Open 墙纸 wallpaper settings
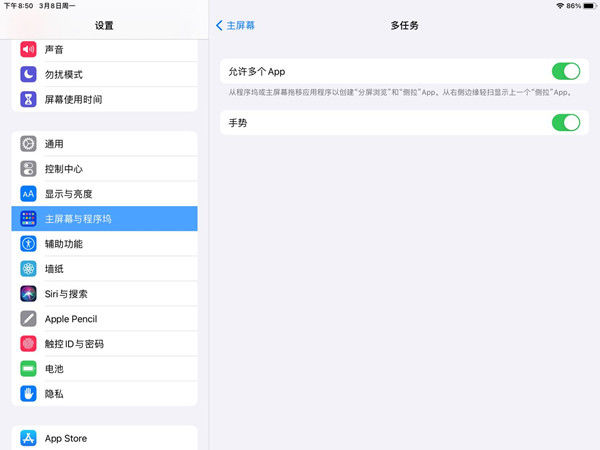600x450 pixels. [x=104, y=269]
